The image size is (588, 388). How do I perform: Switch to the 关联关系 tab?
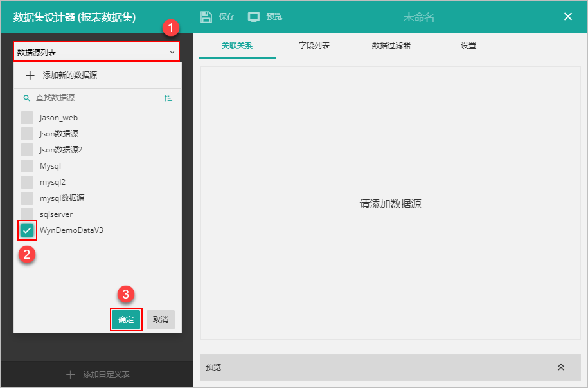[x=237, y=46]
